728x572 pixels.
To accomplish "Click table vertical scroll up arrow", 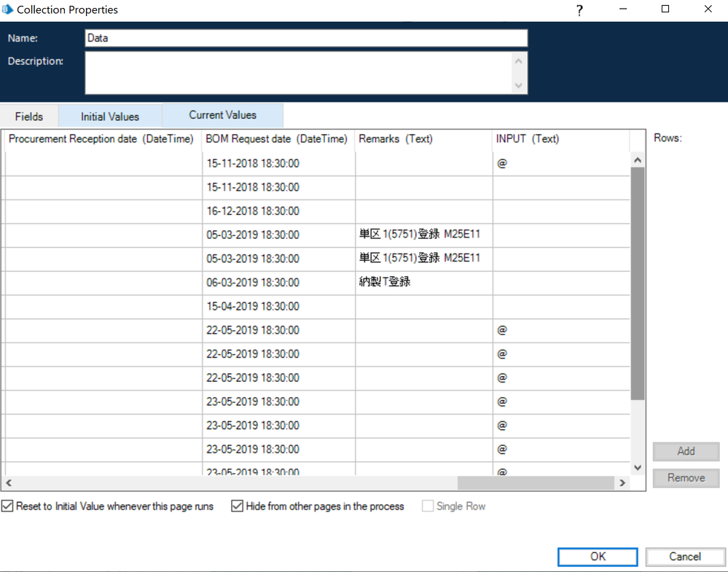I will point(638,160).
